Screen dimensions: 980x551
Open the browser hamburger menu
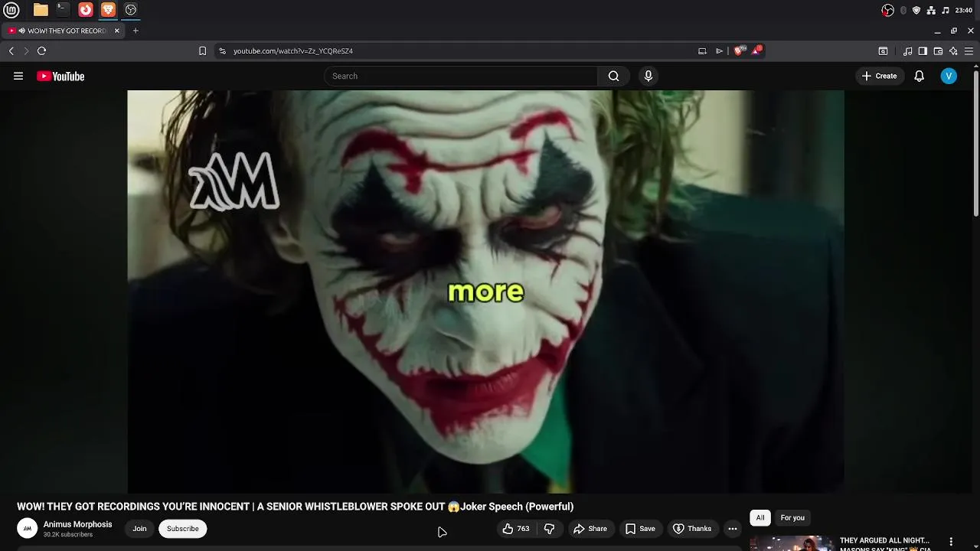pos(969,51)
